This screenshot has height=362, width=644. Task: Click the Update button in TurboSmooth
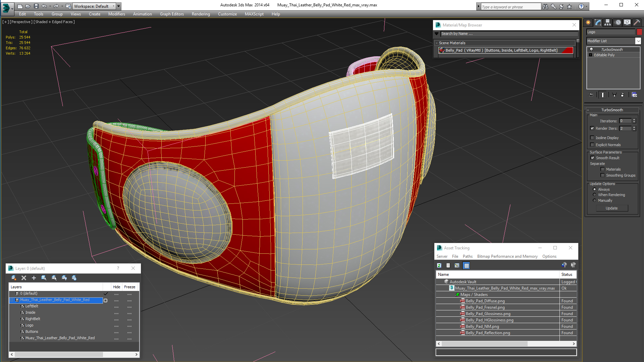[x=612, y=208]
